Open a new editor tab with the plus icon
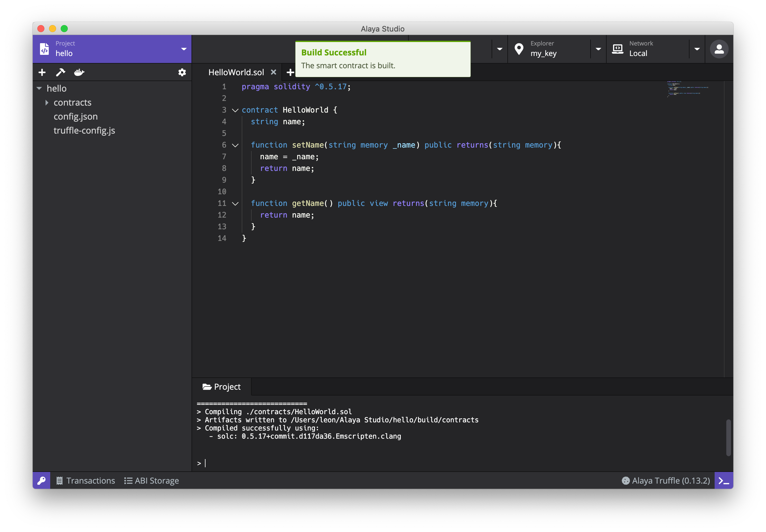 tap(290, 72)
